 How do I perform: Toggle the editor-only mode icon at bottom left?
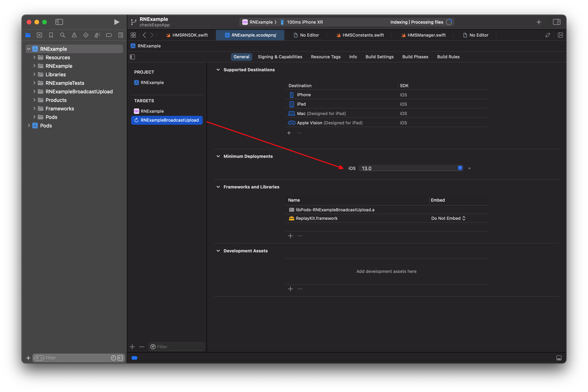click(x=134, y=358)
